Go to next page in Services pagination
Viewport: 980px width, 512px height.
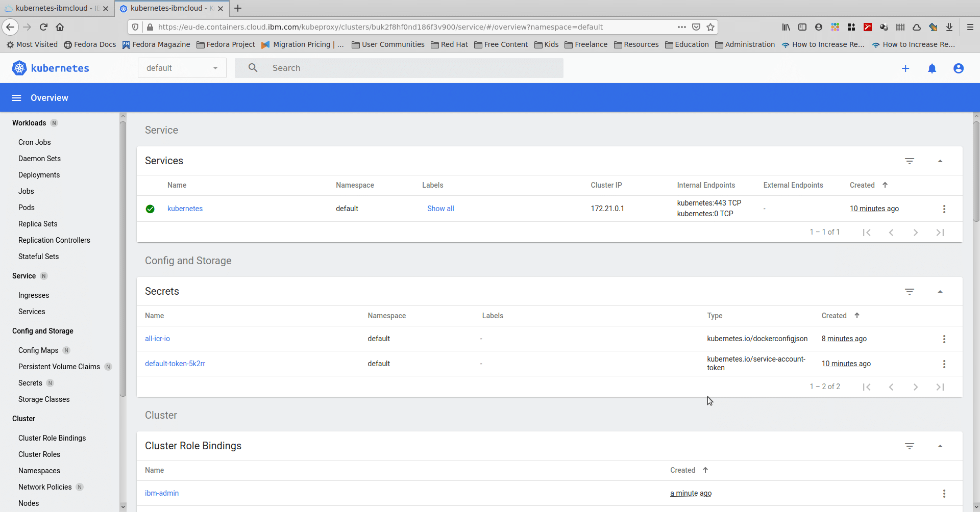point(916,233)
